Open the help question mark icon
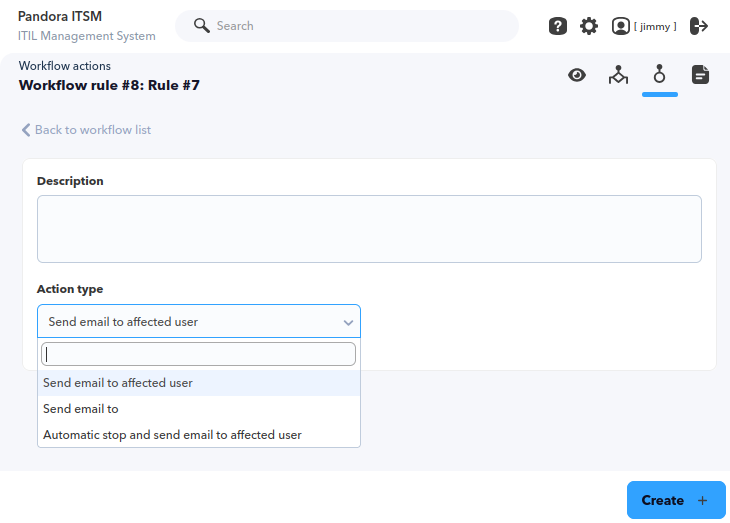This screenshot has width=730, height=523. pos(557,26)
